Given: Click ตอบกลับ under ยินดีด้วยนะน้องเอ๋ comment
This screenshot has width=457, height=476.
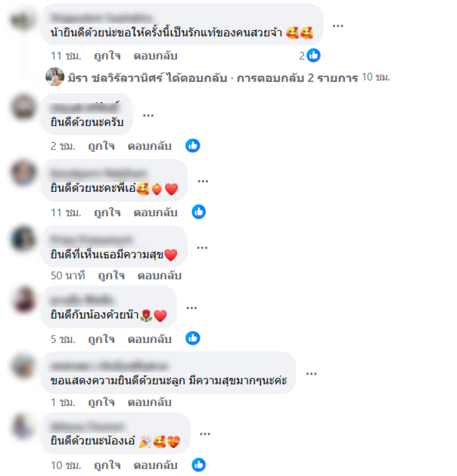Looking at the screenshot, I should 155,465.
